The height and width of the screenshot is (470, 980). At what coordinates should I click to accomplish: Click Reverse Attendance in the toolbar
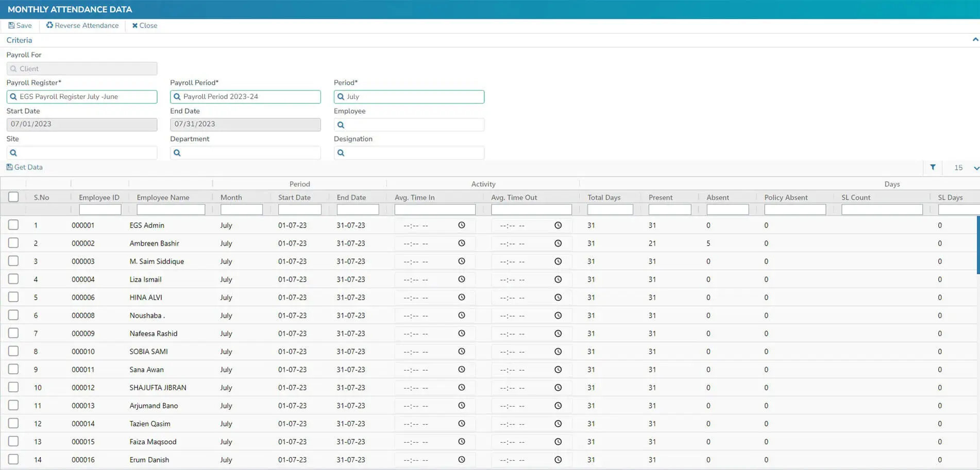(x=82, y=25)
